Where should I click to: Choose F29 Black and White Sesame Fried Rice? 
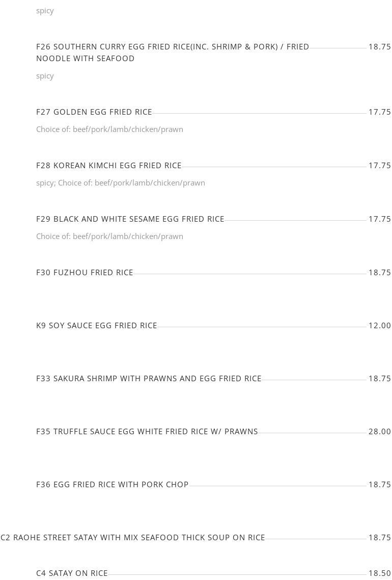[130, 219]
